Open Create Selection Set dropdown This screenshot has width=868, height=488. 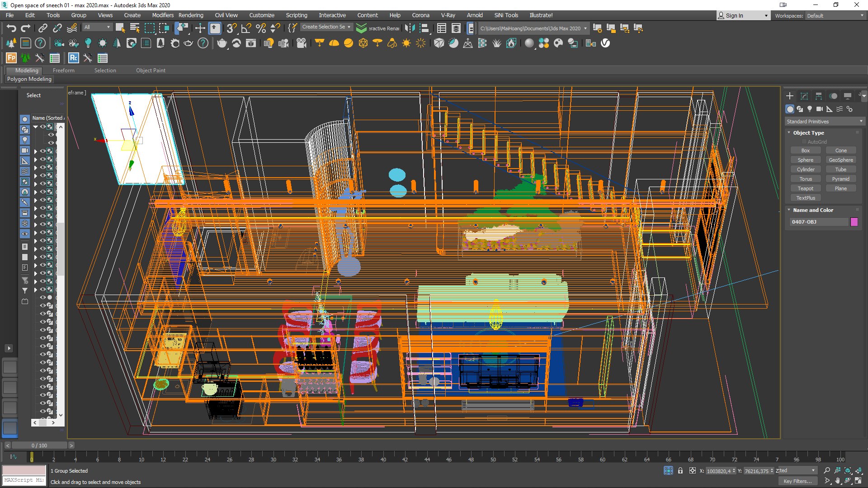coord(326,27)
